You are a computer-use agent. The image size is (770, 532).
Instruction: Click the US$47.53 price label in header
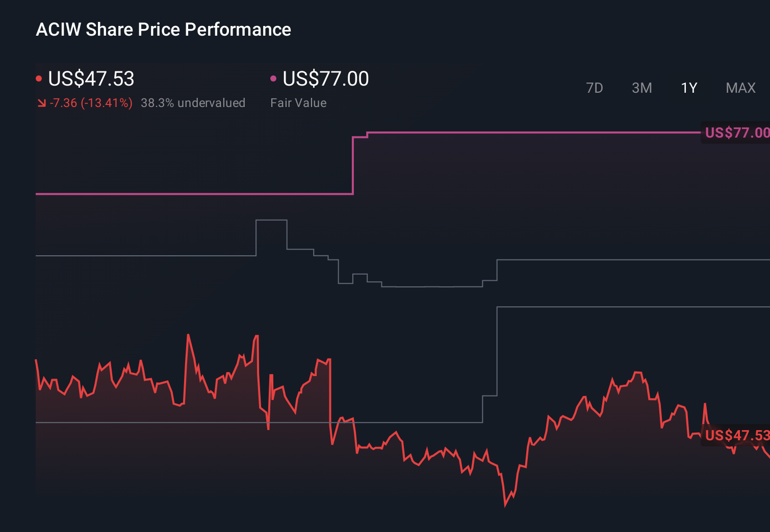(91, 79)
